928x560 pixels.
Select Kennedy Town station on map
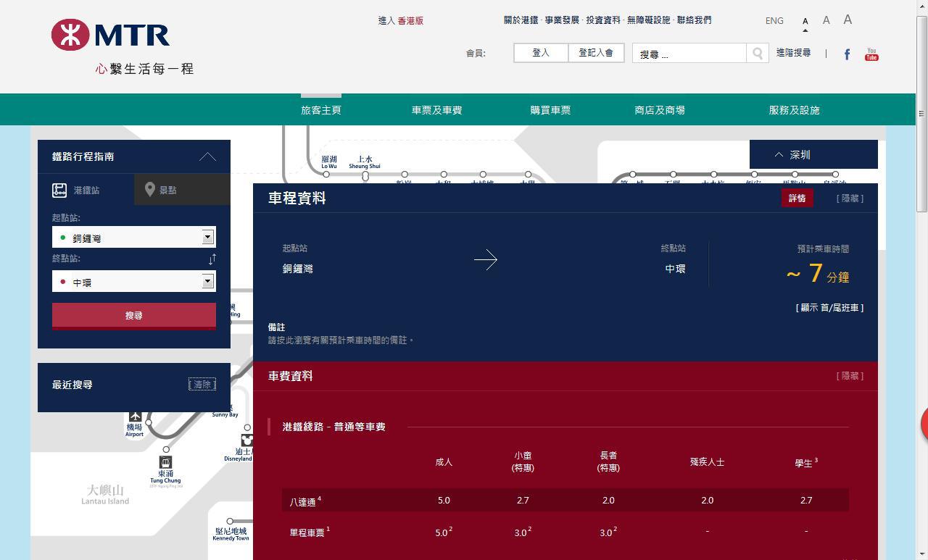(230, 521)
